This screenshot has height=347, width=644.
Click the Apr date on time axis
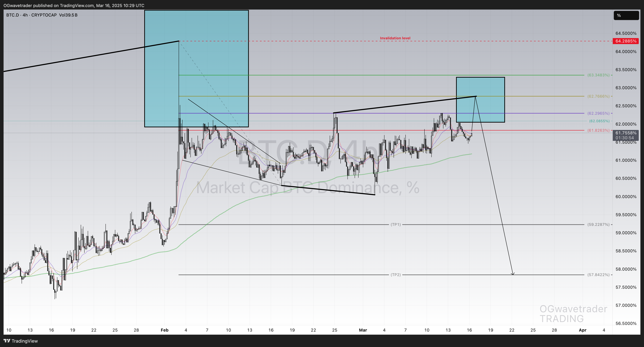[583, 330]
